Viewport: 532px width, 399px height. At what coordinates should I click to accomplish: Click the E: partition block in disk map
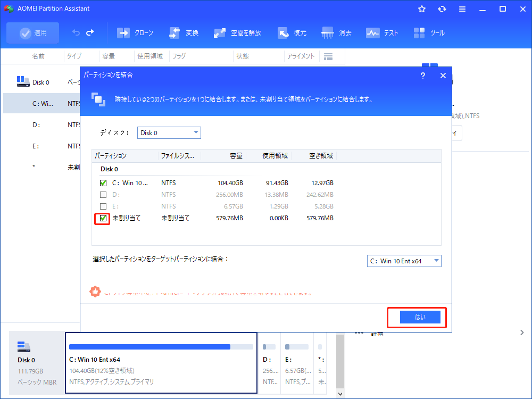pos(297,363)
